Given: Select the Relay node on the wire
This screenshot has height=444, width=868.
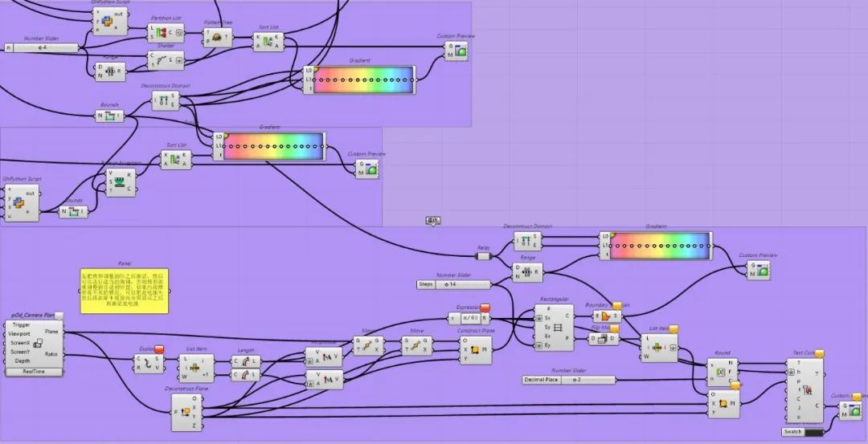Looking at the screenshot, I should pos(483,257).
